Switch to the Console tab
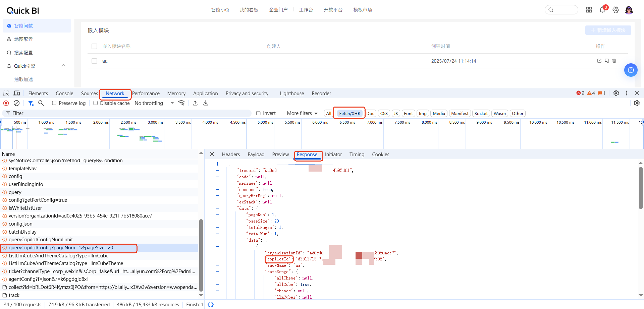644x309 pixels. [64, 94]
